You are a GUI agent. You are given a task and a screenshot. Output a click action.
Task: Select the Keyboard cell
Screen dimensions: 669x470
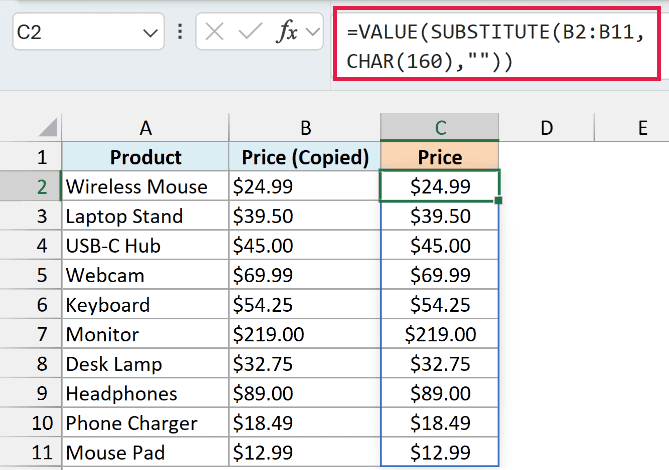pos(145,305)
